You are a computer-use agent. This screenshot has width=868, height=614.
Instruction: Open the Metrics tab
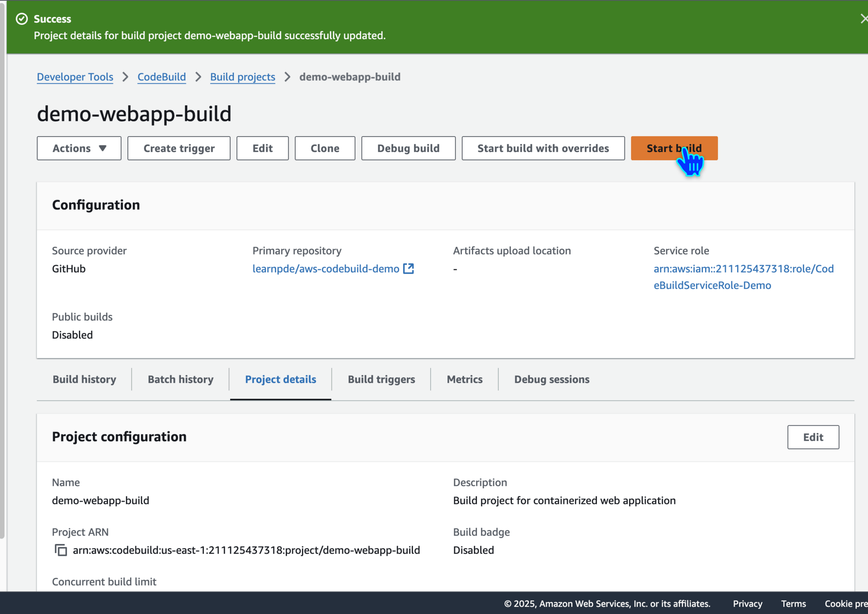pos(465,379)
